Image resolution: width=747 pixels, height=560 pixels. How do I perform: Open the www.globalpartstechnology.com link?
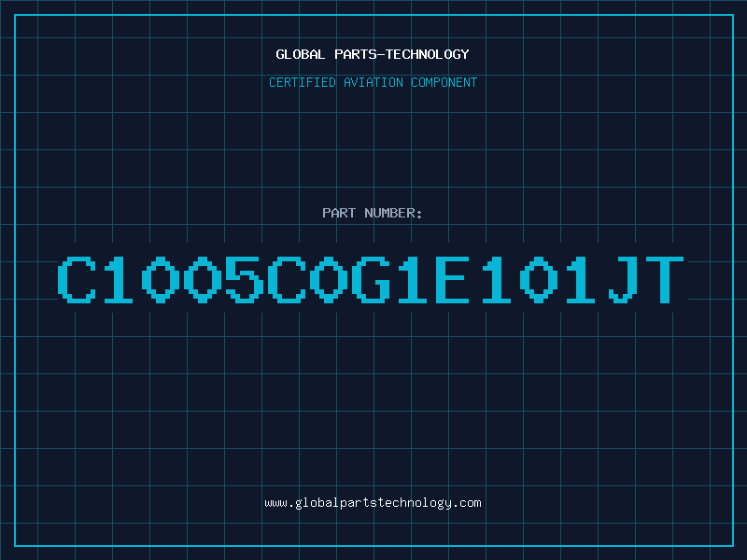click(x=373, y=503)
